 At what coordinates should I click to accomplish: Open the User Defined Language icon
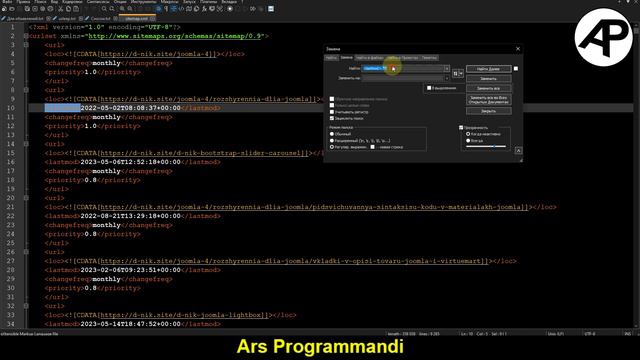[x=181, y=9]
